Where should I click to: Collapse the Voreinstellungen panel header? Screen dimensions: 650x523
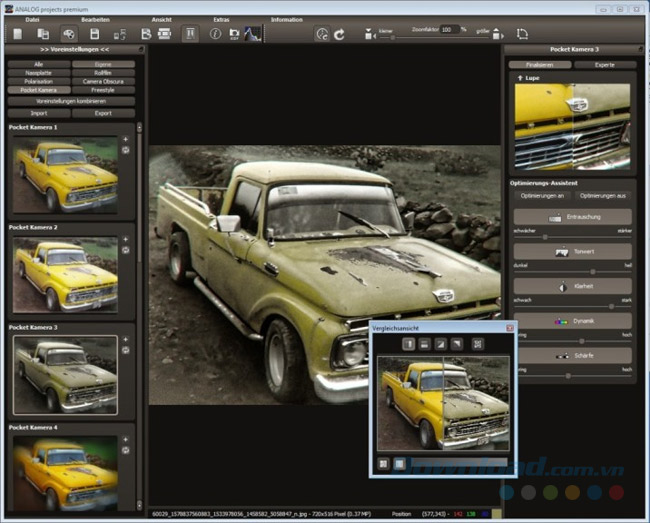[x=73, y=48]
